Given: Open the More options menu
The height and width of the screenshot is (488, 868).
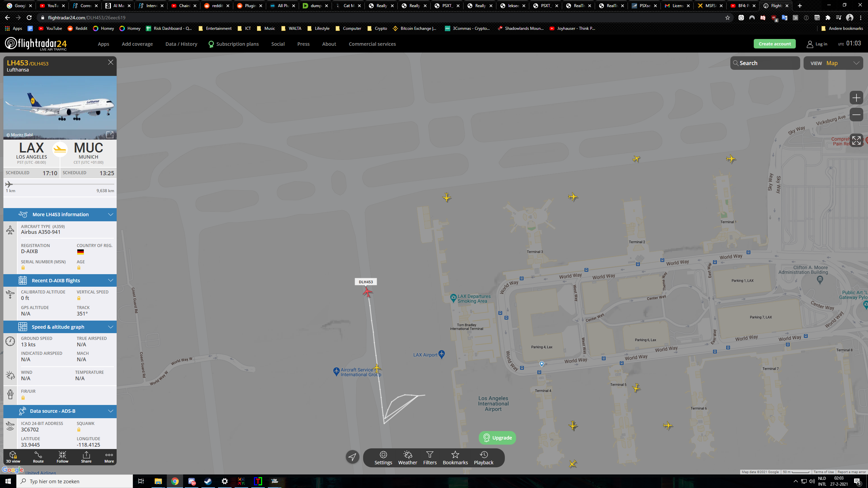Looking at the screenshot, I should [x=109, y=457].
